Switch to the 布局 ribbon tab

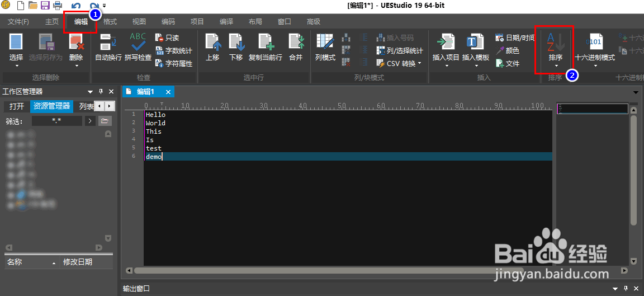[x=255, y=22]
